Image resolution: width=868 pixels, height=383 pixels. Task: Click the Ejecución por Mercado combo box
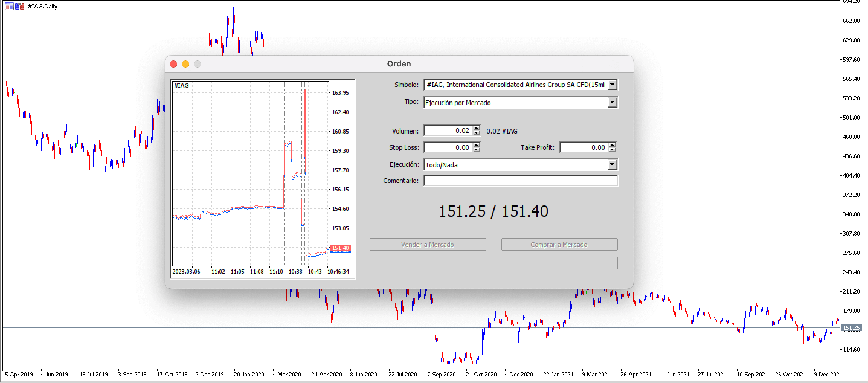tap(520, 102)
